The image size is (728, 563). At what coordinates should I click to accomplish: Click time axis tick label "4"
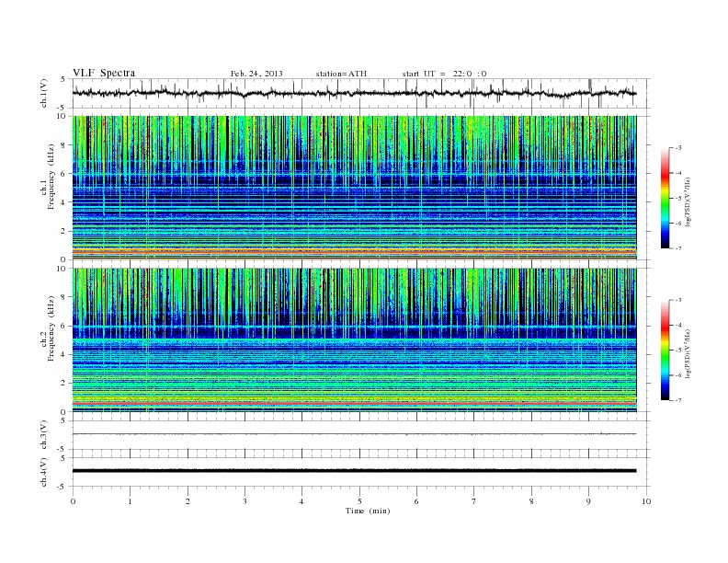pyautogui.click(x=301, y=501)
